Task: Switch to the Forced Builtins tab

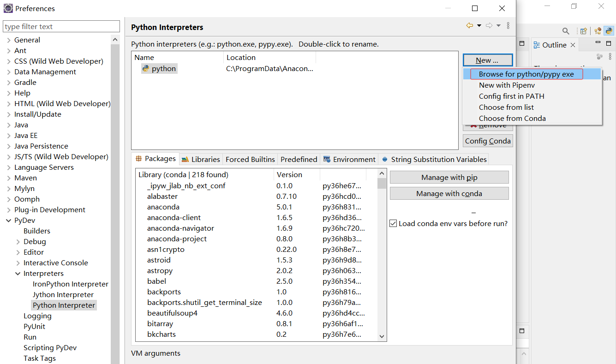Action: [x=250, y=159]
